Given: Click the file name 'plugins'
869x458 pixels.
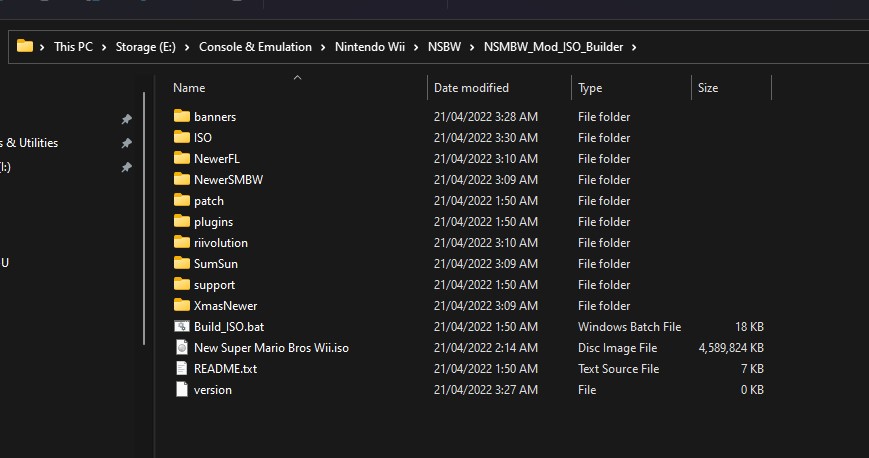Looking at the screenshot, I should [x=213, y=222].
